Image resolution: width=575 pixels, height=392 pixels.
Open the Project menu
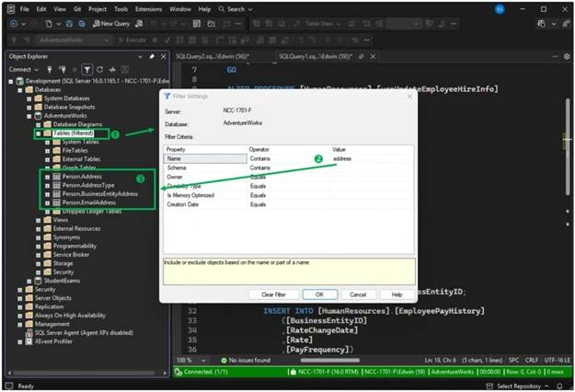point(98,9)
